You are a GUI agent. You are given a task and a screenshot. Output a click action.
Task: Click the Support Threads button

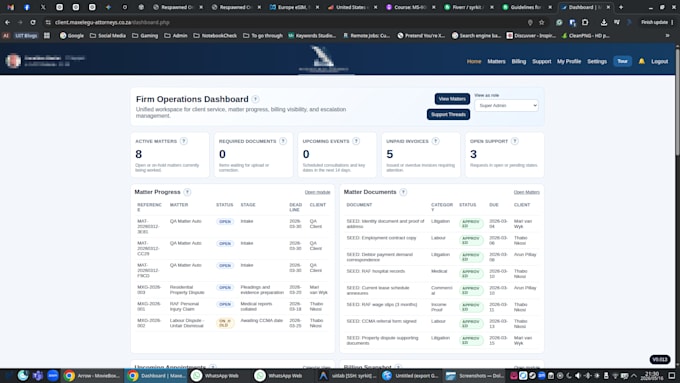coord(448,115)
